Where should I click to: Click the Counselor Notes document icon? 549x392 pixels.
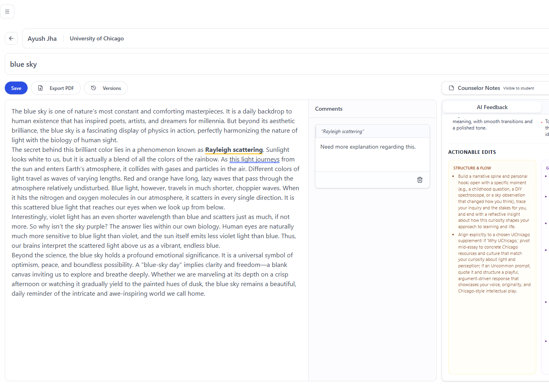451,88
